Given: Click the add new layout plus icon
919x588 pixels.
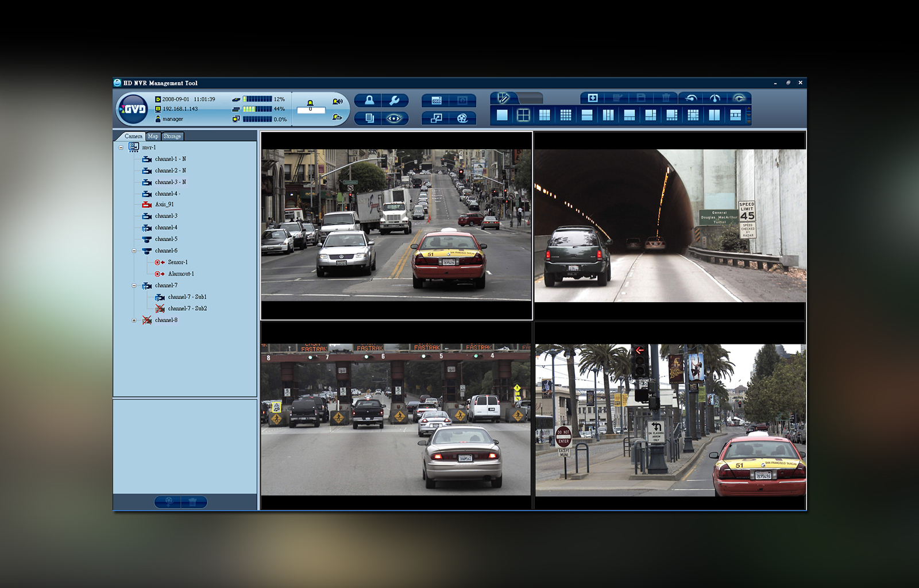Looking at the screenshot, I should 593,98.
